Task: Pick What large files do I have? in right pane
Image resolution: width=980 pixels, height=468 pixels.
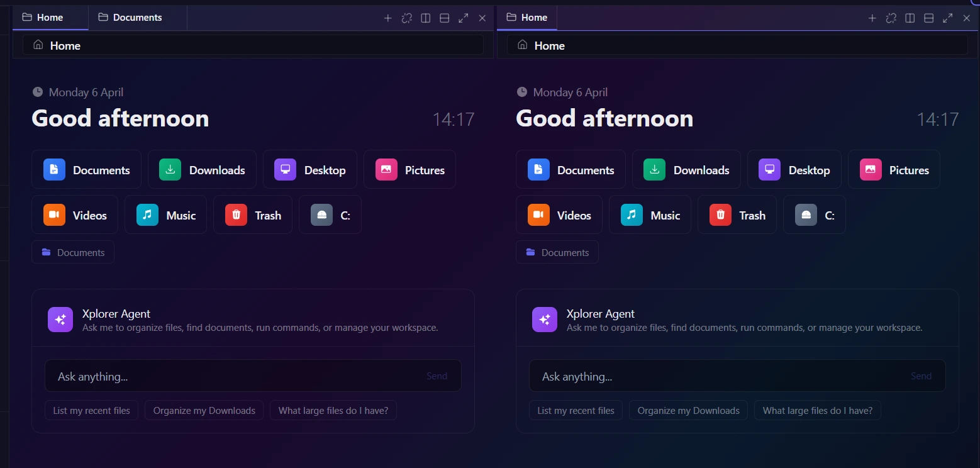Action: coord(818,411)
